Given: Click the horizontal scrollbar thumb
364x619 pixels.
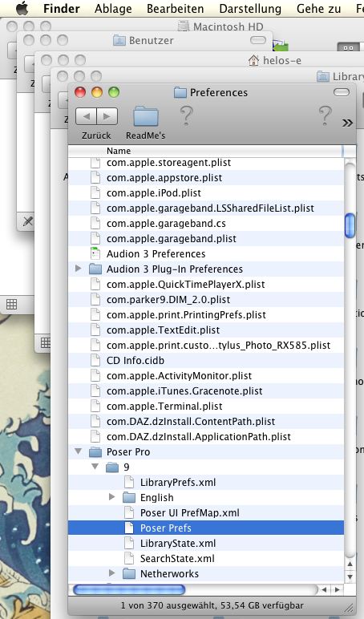Looking at the screenshot, I should point(129,590).
